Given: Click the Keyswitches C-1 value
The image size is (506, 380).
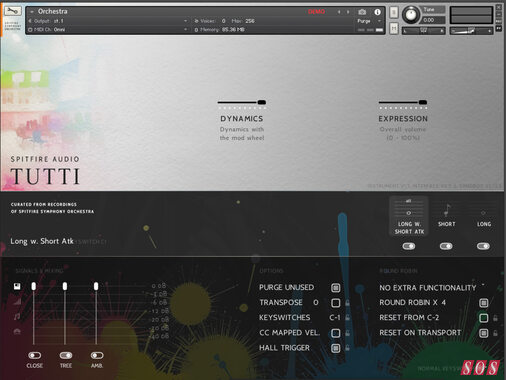Looking at the screenshot, I should 335,318.
